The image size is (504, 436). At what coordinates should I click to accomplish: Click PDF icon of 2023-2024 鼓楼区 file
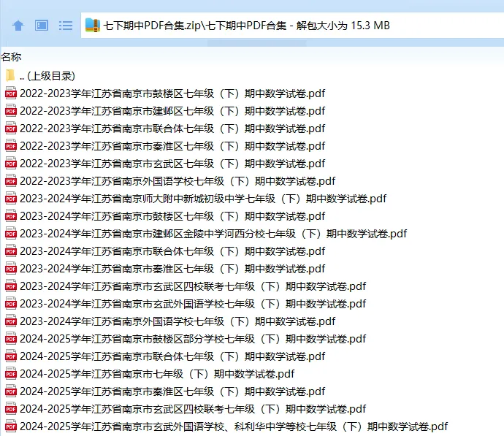point(11,216)
